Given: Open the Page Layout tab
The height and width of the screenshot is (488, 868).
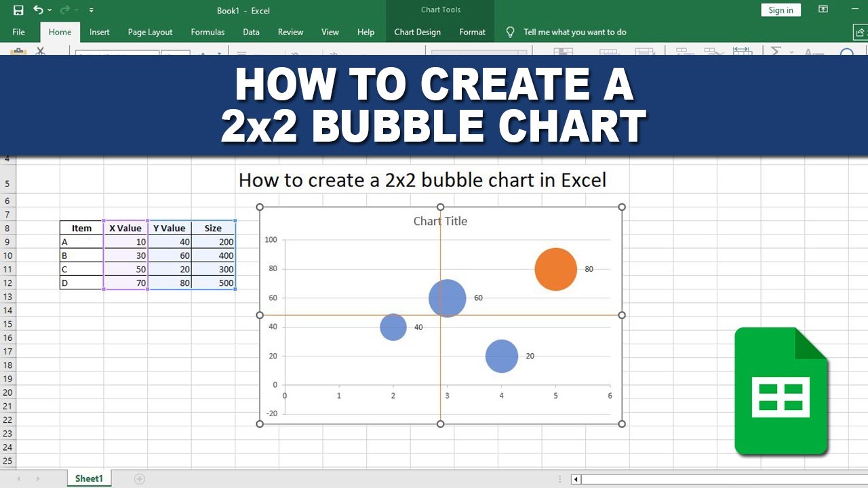Looking at the screenshot, I should (151, 32).
